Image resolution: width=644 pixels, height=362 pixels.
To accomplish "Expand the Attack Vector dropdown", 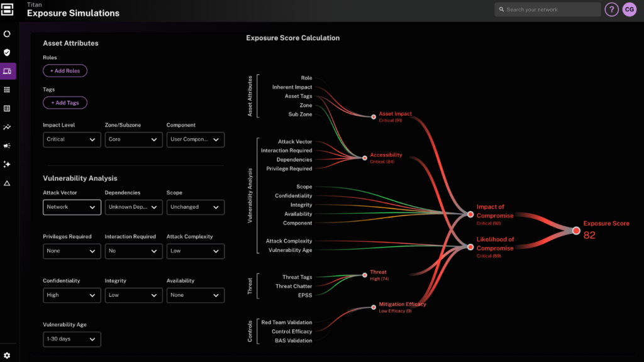I will [x=72, y=207].
